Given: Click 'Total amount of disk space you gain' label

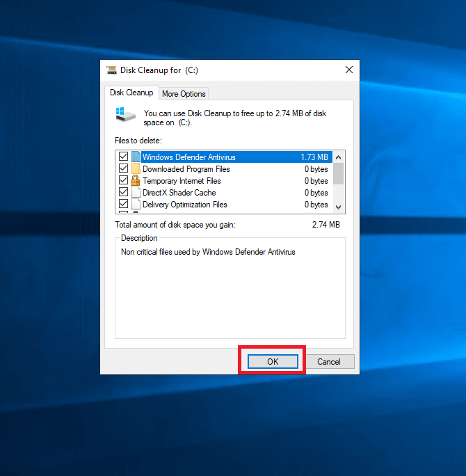Looking at the screenshot, I should (x=175, y=225).
